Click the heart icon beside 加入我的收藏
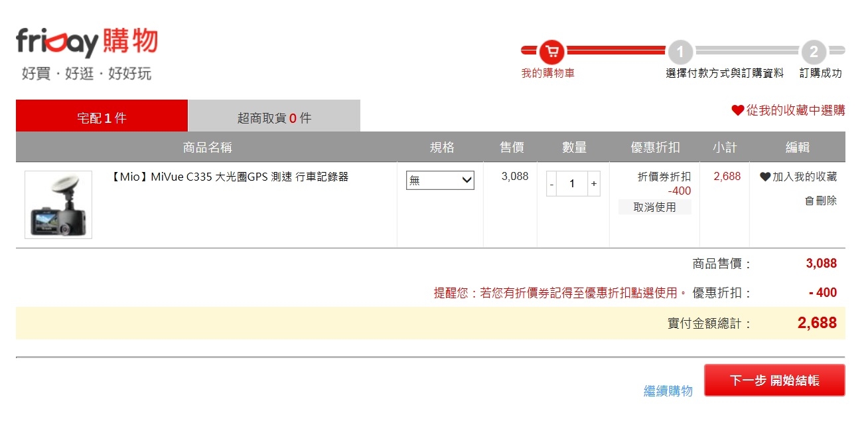This screenshot has width=868, height=431. point(765,177)
